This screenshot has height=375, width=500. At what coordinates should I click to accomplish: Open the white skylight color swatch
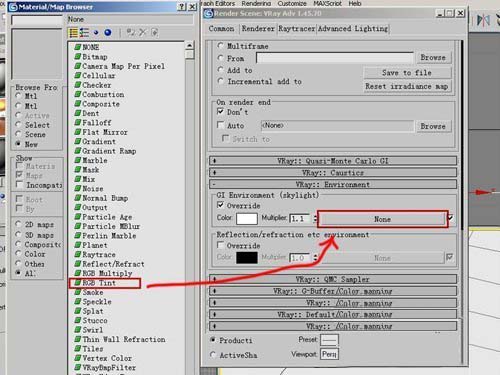pyautogui.click(x=247, y=219)
